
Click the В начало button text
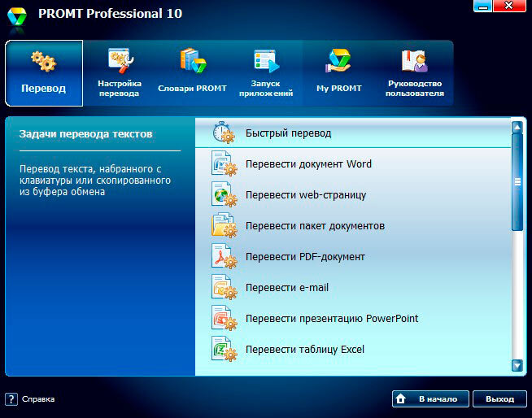438,399
